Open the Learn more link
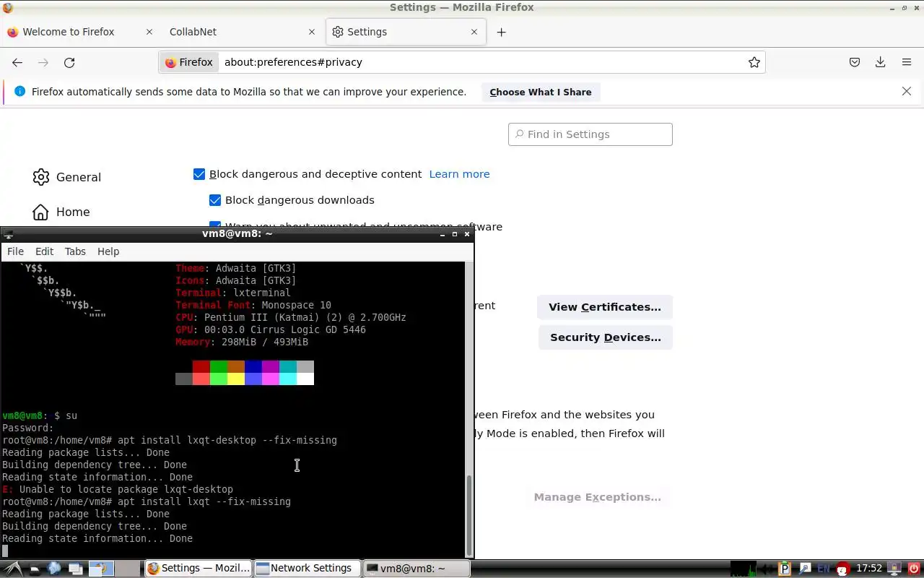 459,174
